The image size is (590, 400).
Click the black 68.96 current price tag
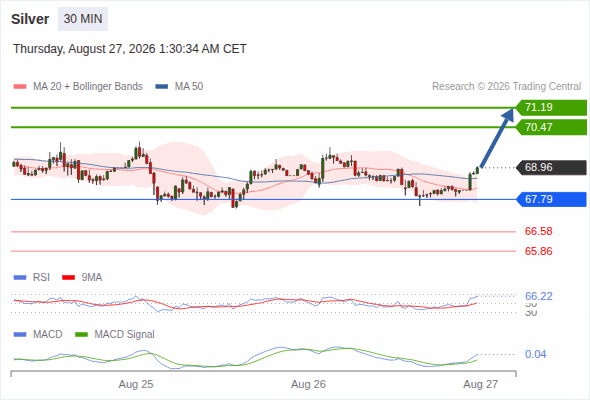pyautogui.click(x=551, y=167)
